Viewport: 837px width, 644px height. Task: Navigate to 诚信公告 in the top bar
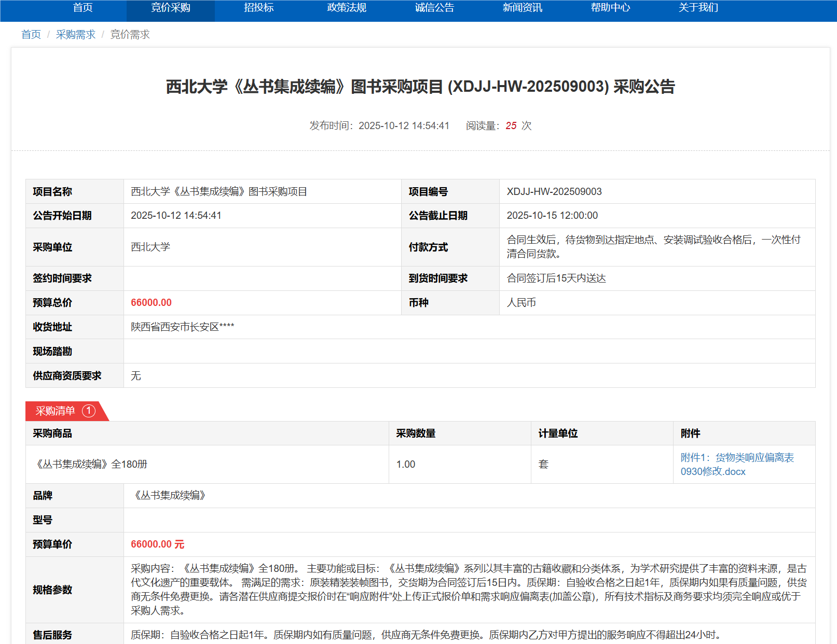pos(434,8)
